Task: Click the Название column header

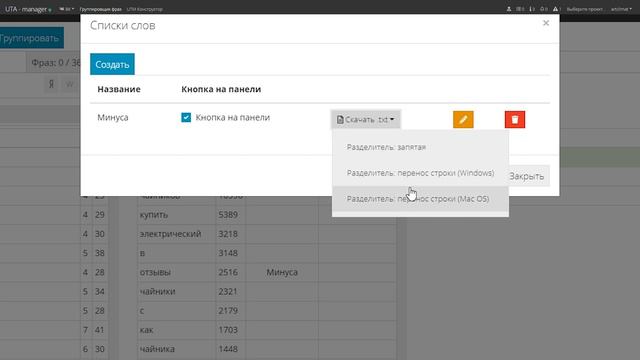Action: 119,89
